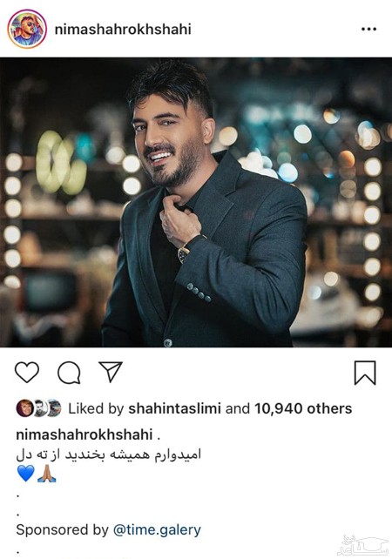The image size is (392, 559).
Task: Open the three-dot more options menu
Action: click(x=368, y=29)
